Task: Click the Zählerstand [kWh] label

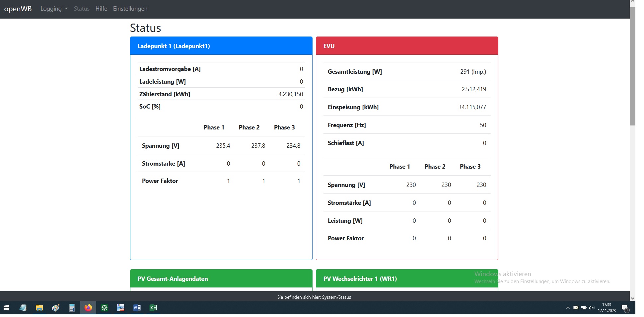Action: pyautogui.click(x=165, y=94)
